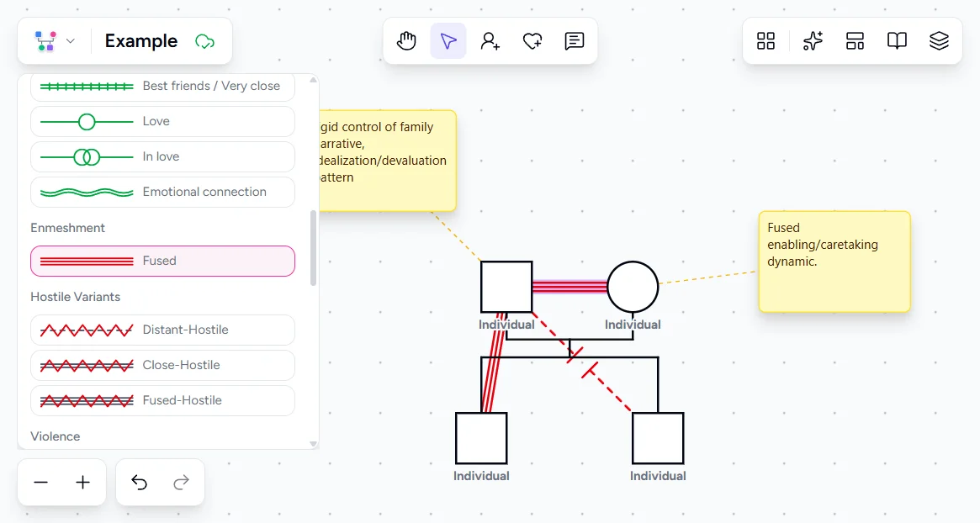Click the genogram app logo

pos(45,41)
